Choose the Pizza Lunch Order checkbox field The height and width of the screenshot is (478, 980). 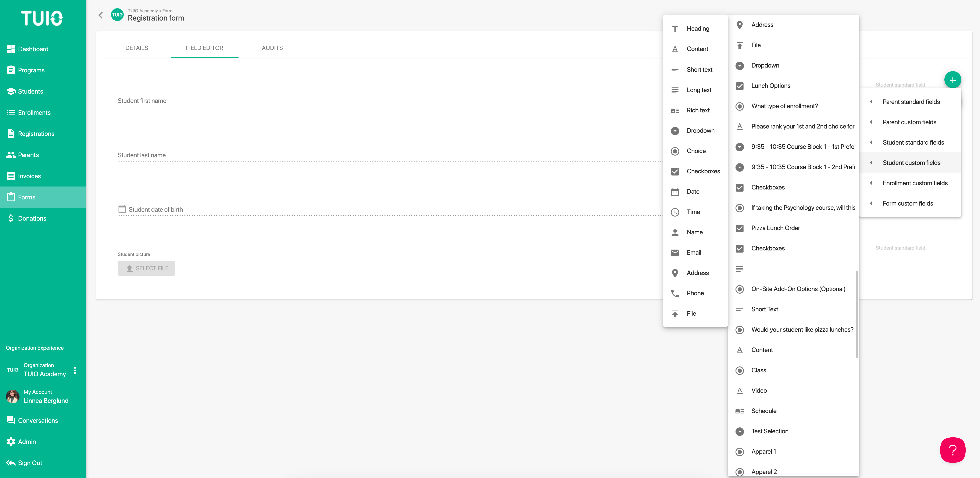[776, 228]
